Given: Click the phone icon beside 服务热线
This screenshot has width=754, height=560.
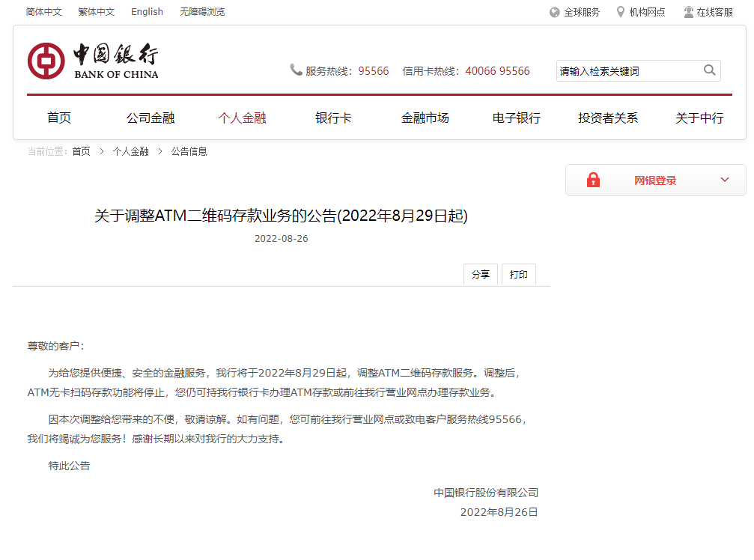Looking at the screenshot, I should point(296,70).
